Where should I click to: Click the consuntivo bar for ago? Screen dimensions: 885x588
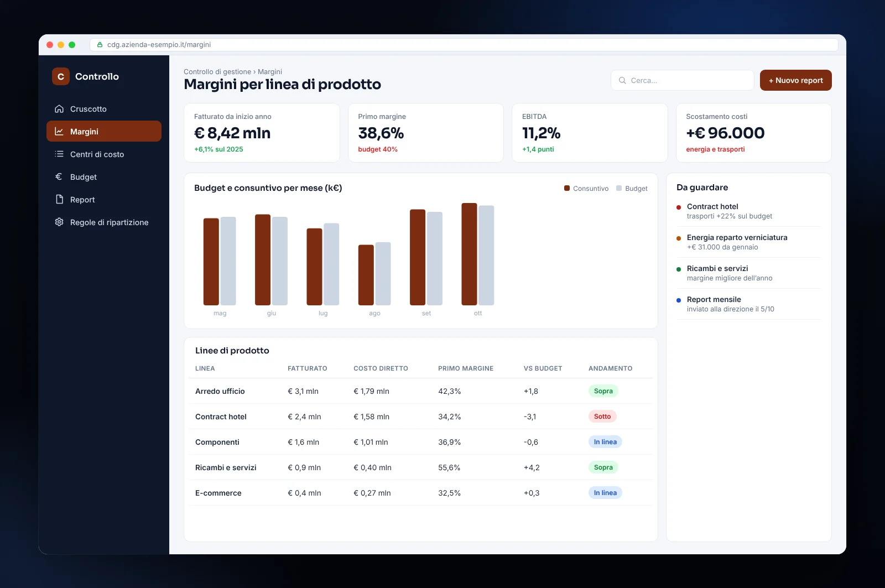[366, 275]
